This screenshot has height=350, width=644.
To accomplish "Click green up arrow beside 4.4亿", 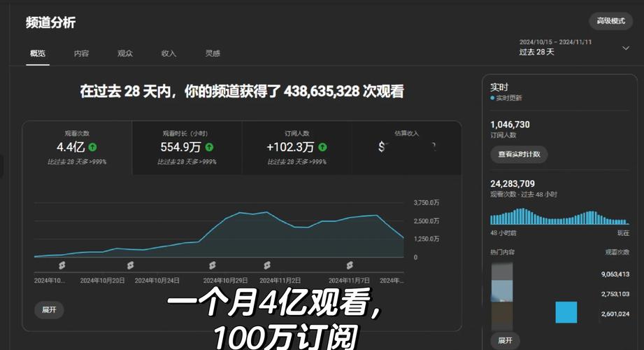I will pyautogui.click(x=93, y=147).
